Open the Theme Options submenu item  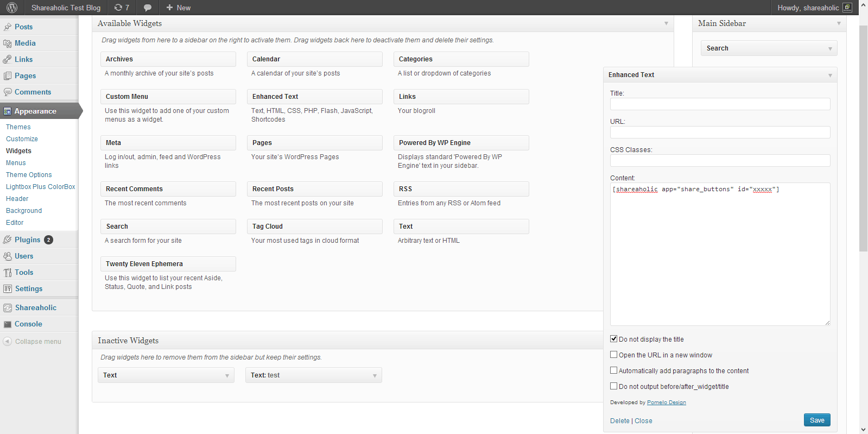(x=29, y=175)
